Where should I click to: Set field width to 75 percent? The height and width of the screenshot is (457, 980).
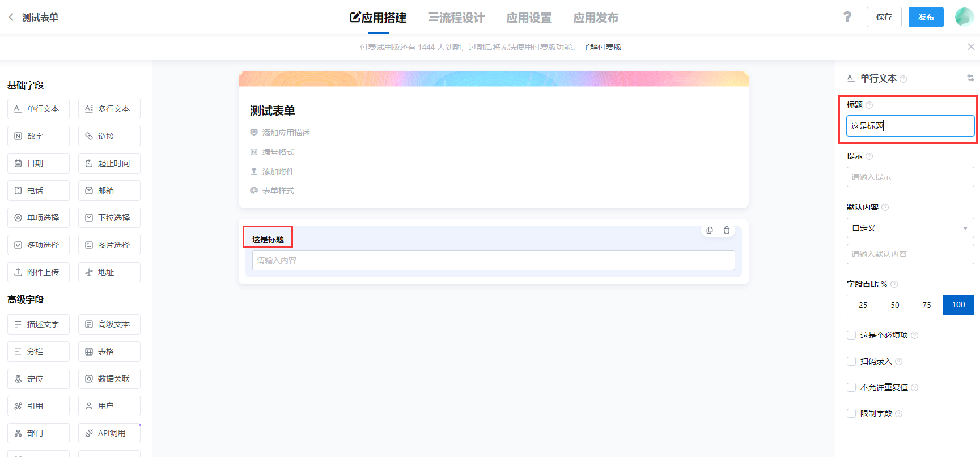927,305
